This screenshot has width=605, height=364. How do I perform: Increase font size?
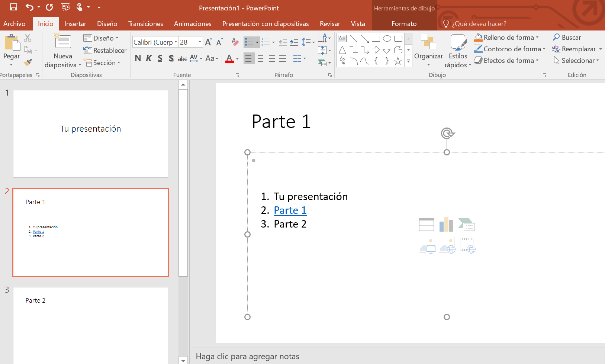[x=208, y=42]
